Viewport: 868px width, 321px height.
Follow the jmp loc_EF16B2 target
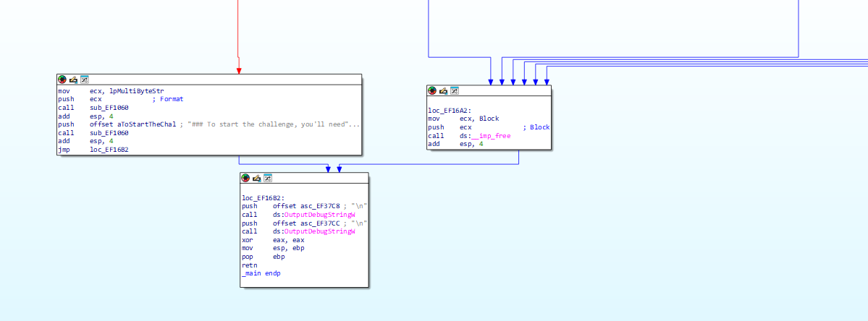coord(109,150)
